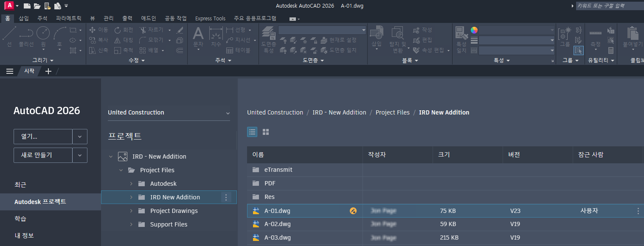Click the Open folder icon in quick access toolbar
Screen dimensions: 644x246
pyautogui.click(x=37, y=6)
